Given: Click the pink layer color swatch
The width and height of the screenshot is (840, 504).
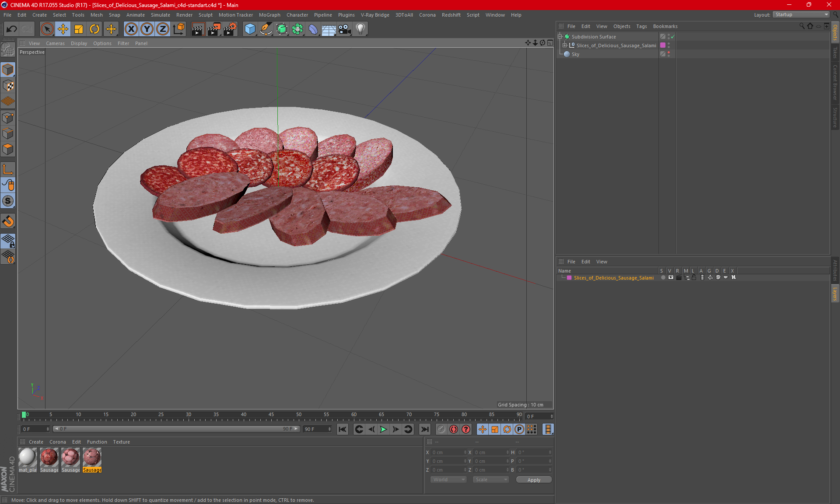Looking at the screenshot, I should [569, 278].
